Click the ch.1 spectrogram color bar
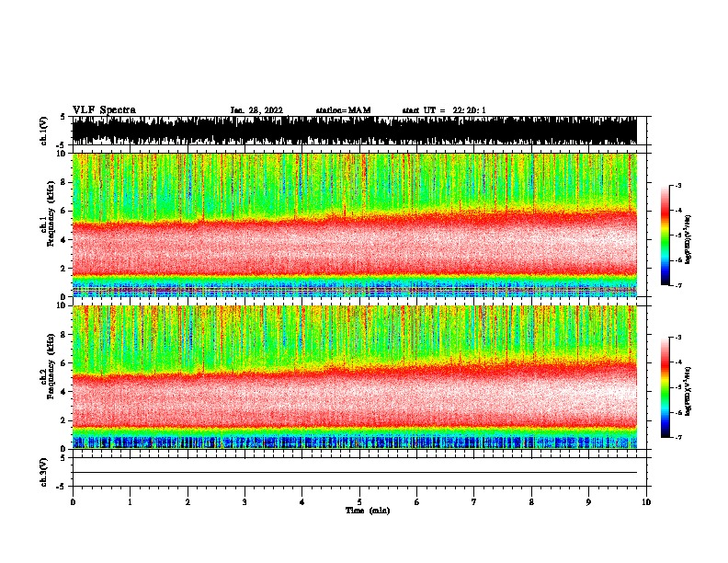 coord(665,236)
